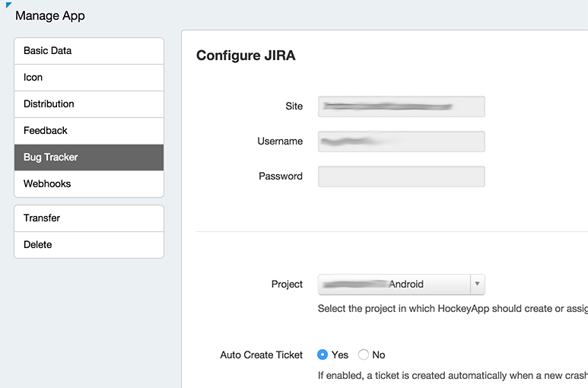Open the Delete app option
The width and height of the screenshot is (588, 388).
(x=89, y=245)
